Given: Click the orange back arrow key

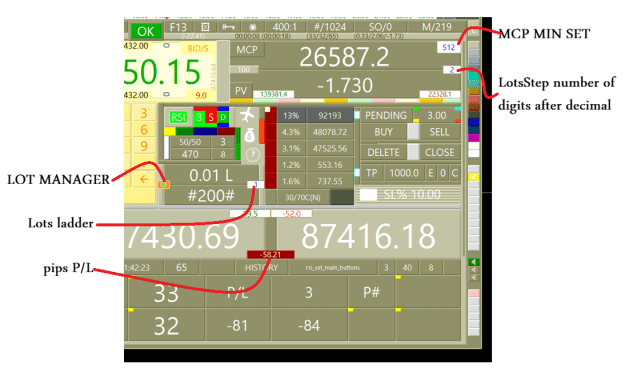Looking at the screenshot, I should coord(144,179).
